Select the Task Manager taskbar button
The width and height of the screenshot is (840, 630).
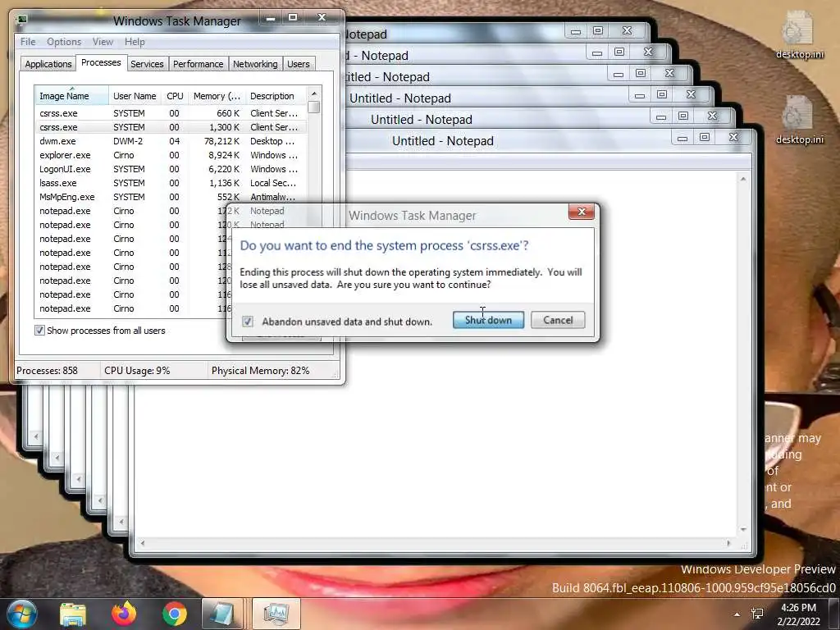[276, 614]
